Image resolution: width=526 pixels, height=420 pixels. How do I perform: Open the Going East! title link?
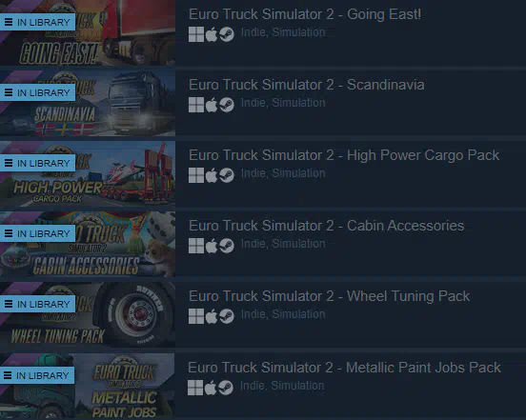click(305, 14)
